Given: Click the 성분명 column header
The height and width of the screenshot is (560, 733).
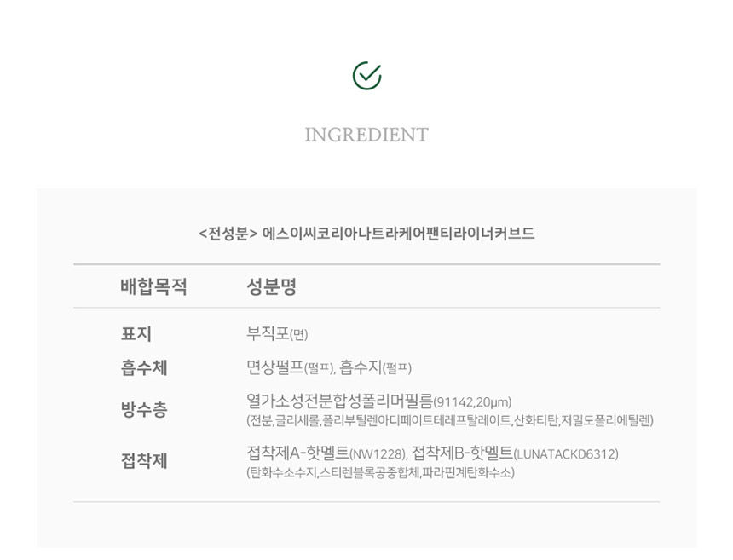Looking at the screenshot, I should click(x=271, y=286).
